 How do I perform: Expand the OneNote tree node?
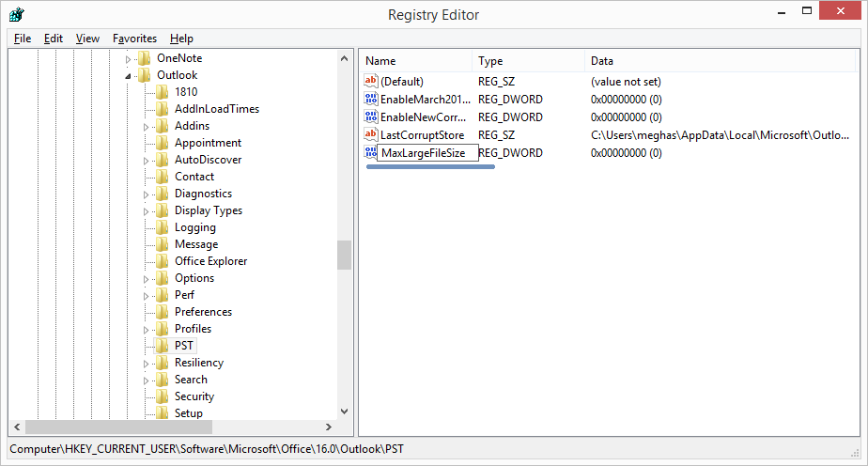click(128, 59)
